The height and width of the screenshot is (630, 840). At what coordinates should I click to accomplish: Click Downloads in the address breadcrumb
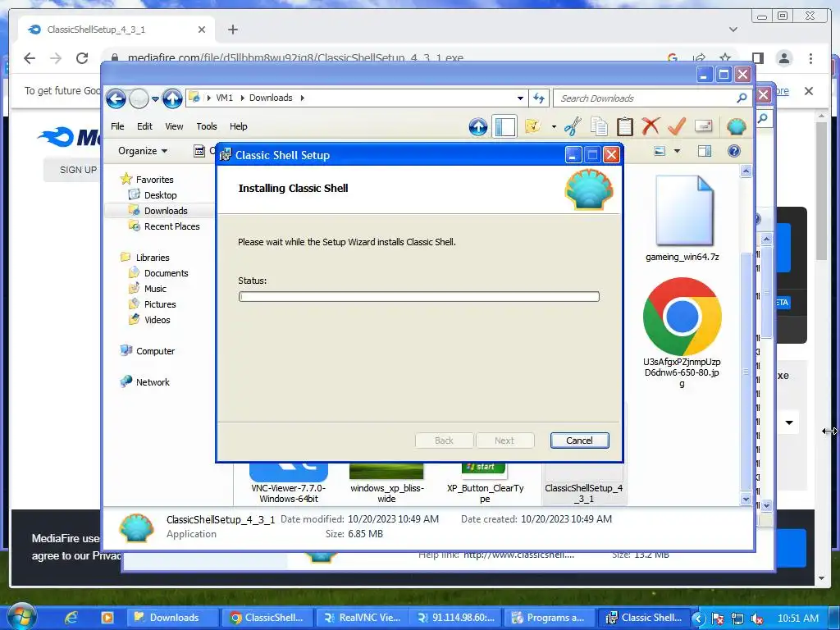click(x=271, y=98)
